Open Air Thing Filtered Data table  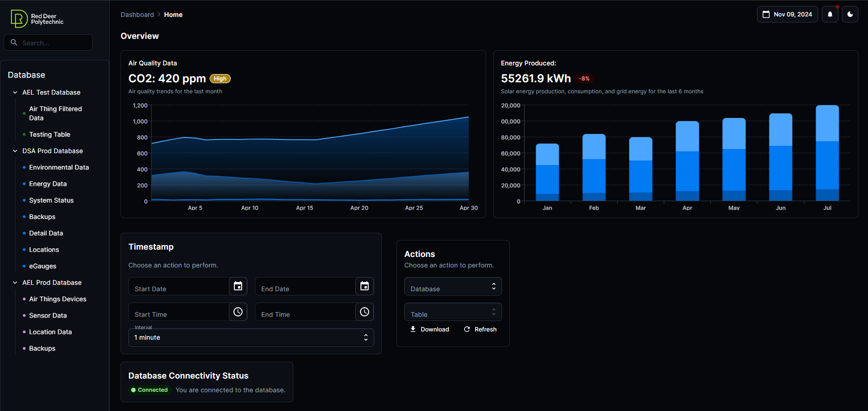coord(55,113)
